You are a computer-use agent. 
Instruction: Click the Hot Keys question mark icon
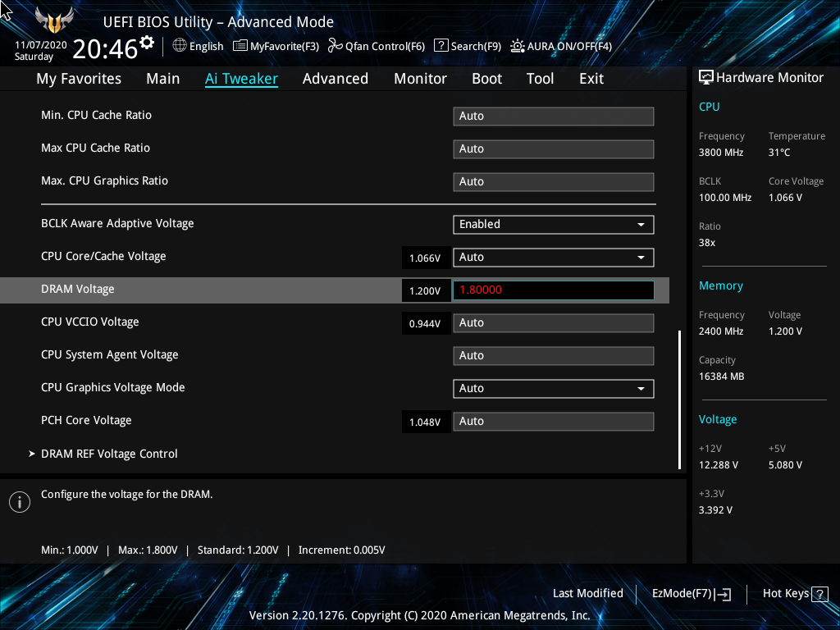coord(819,594)
